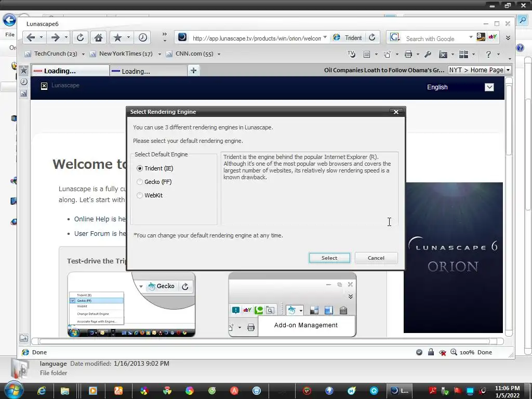Image resolution: width=532 pixels, height=399 pixels.
Task: Open the Favorites star icon in the toolbar
Action: [117, 37]
